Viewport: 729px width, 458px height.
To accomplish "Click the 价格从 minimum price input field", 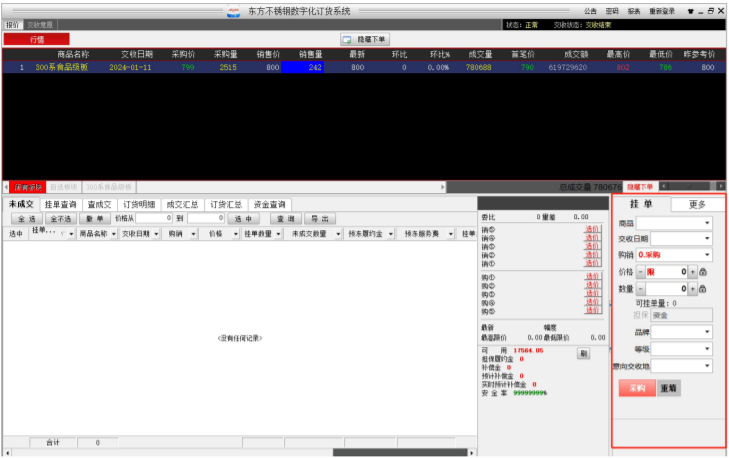I will (153, 218).
